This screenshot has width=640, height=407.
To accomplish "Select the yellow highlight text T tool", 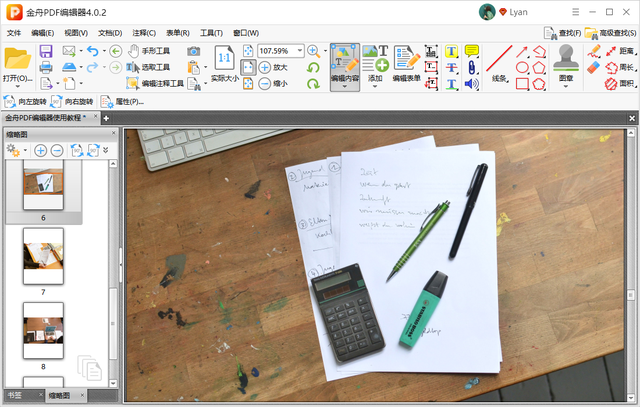I will pos(451,51).
